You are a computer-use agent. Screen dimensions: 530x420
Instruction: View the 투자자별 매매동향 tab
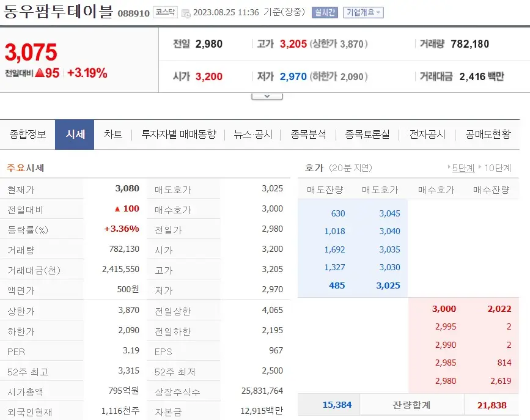(x=180, y=135)
